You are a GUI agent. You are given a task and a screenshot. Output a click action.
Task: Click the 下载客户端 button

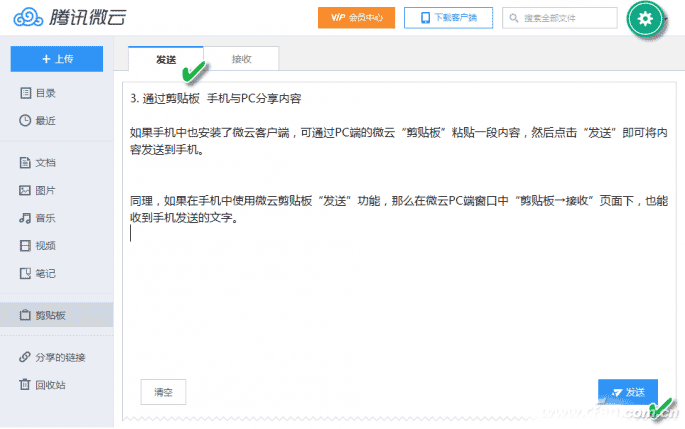(448, 18)
